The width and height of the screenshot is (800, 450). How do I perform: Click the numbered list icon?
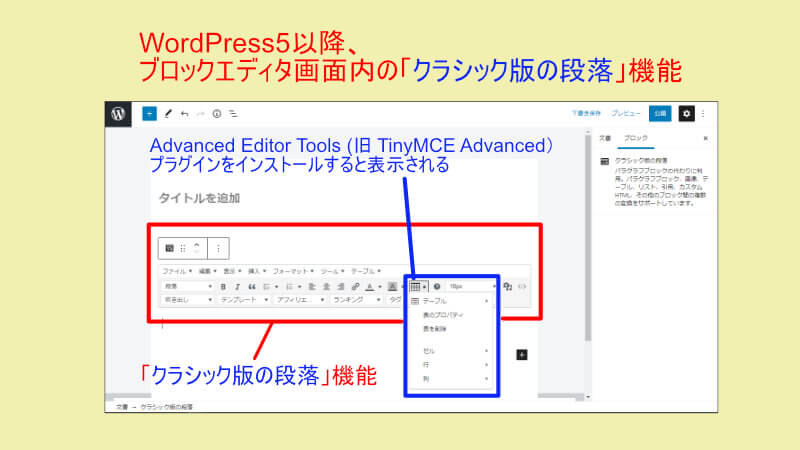[x=289, y=287]
